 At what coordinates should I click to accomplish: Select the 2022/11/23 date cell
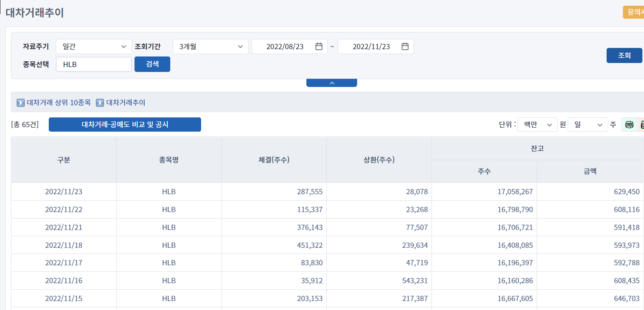(x=64, y=192)
